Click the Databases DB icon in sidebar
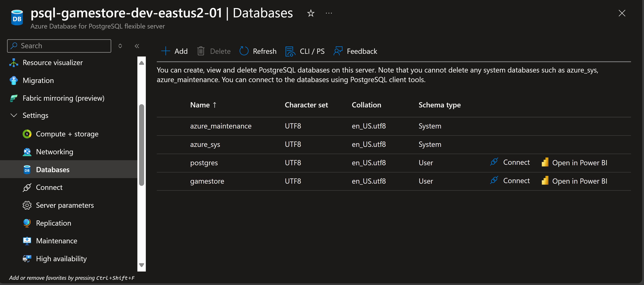The height and width of the screenshot is (285, 644). [27, 170]
